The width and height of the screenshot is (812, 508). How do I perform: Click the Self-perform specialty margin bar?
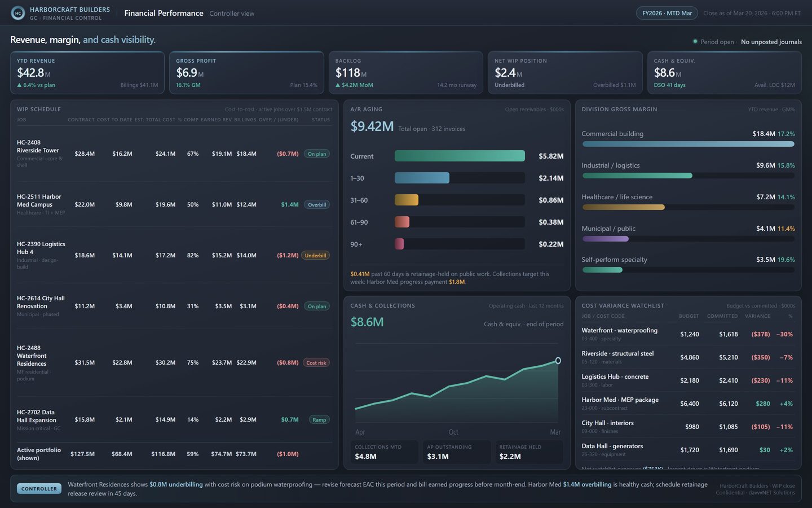pos(602,270)
